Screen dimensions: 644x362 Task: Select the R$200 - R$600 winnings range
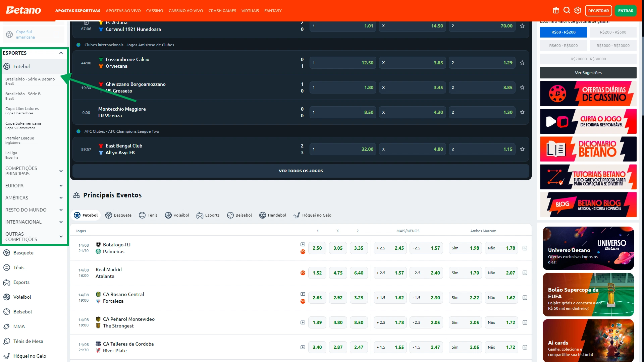point(613,32)
